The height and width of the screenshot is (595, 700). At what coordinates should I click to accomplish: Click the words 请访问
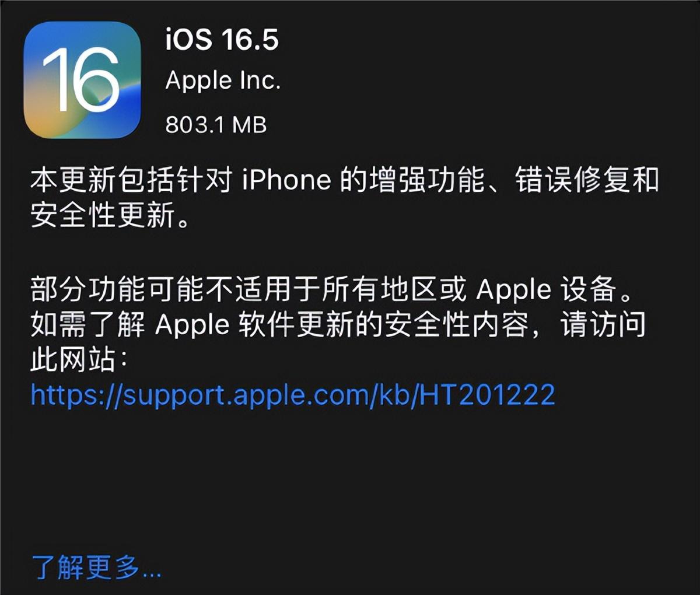(603, 325)
